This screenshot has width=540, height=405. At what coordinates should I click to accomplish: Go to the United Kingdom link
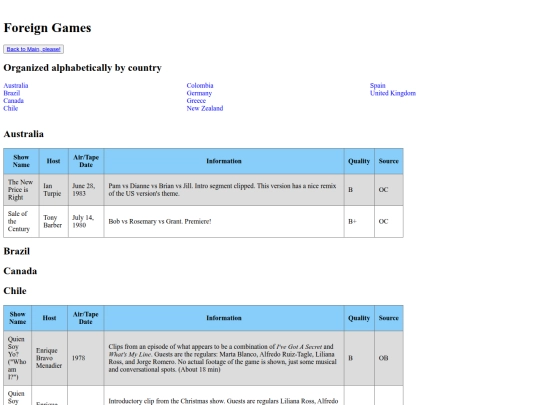pos(393,93)
